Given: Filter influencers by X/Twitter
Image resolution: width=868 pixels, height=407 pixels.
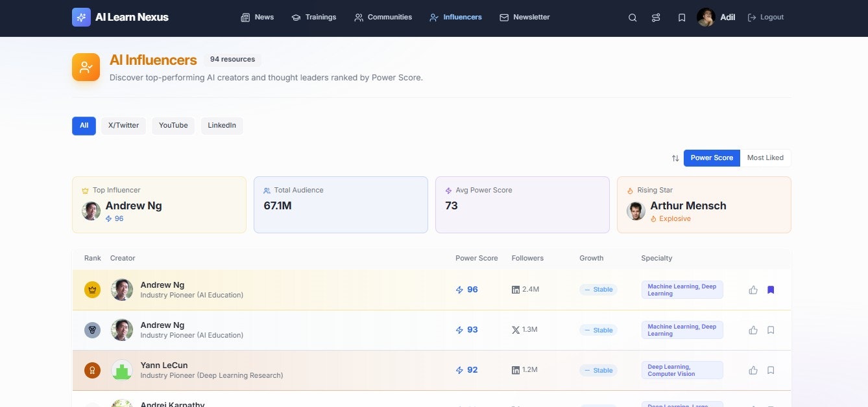Looking at the screenshot, I should 123,126.
